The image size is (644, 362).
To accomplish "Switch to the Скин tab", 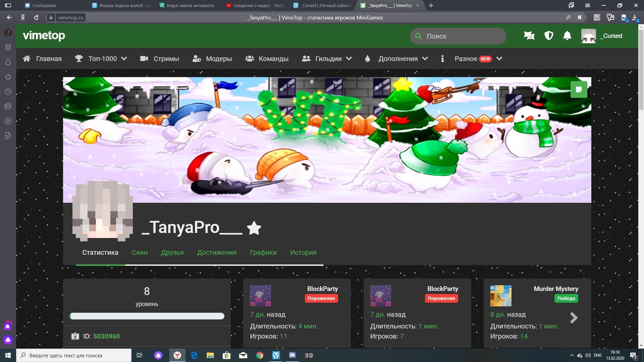I will coord(140,252).
